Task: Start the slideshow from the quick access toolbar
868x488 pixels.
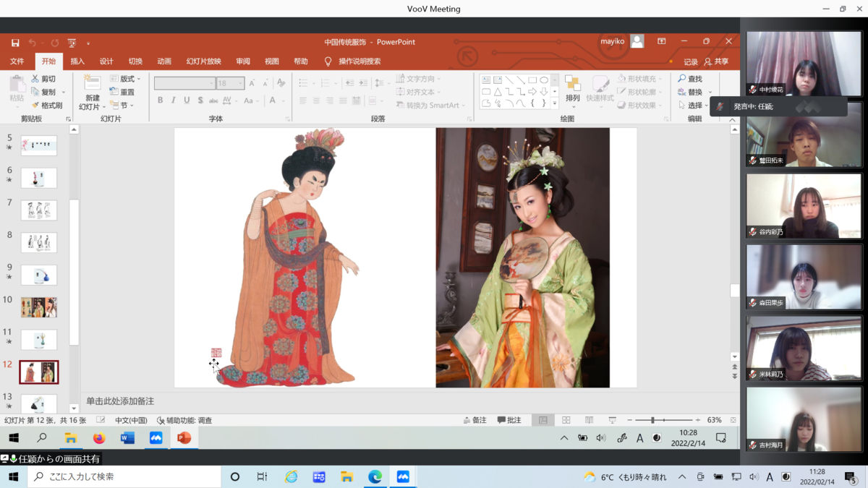Action: (x=72, y=43)
